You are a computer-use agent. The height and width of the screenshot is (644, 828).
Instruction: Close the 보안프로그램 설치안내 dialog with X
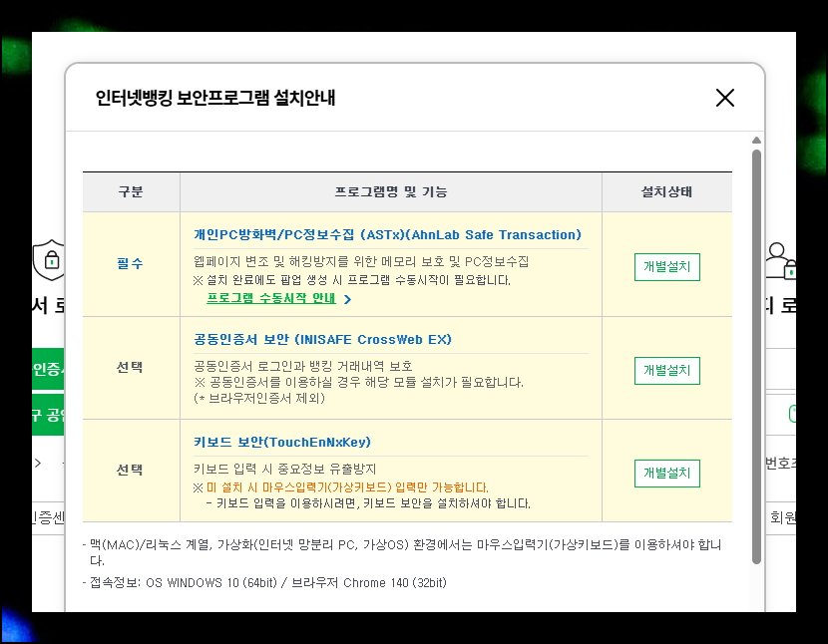pos(724,98)
